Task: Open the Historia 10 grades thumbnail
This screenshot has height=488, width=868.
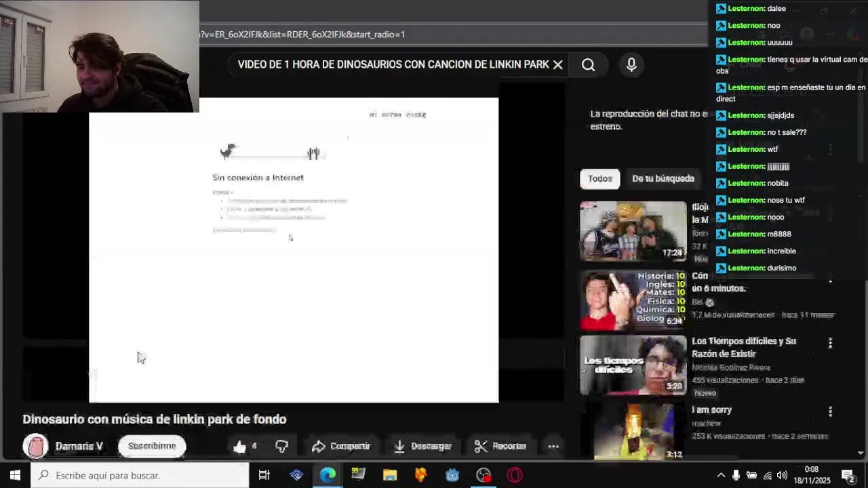Action: click(x=633, y=300)
